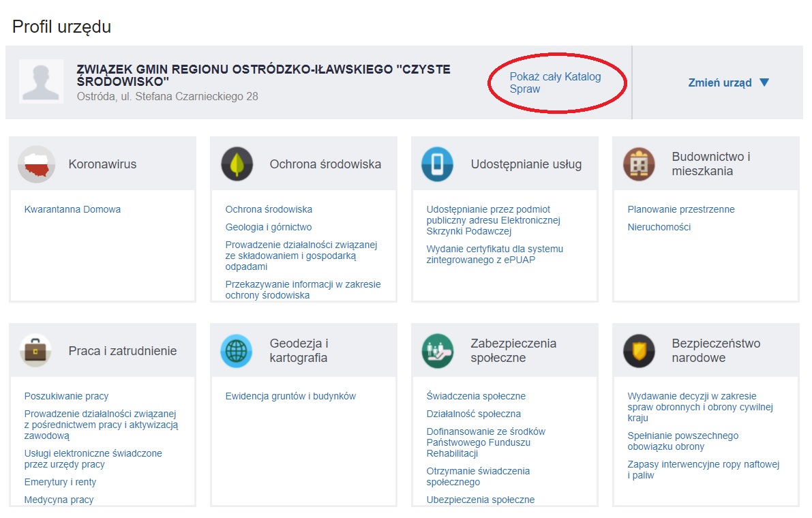The width and height of the screenshot is (812, 518).
Task: Click the Praca i zatrudnienie heading
Action: click(123, 351)
